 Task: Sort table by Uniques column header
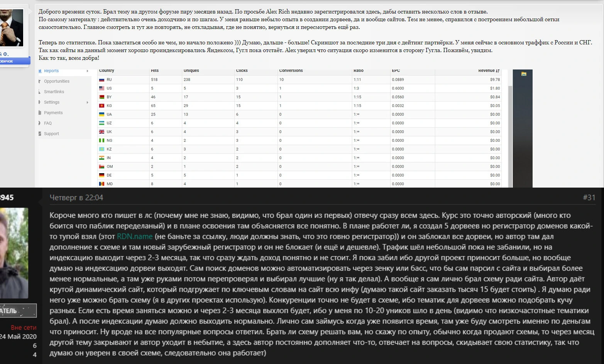[x=191, y=71]
